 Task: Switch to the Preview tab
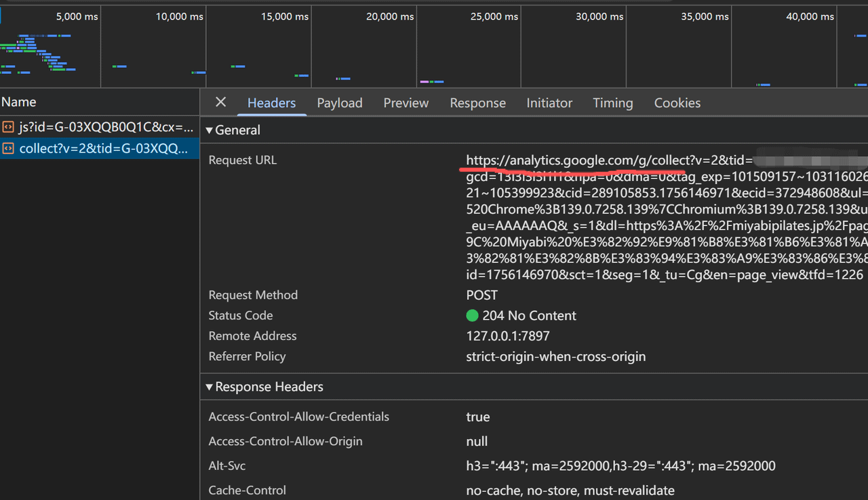click(406, 103)
